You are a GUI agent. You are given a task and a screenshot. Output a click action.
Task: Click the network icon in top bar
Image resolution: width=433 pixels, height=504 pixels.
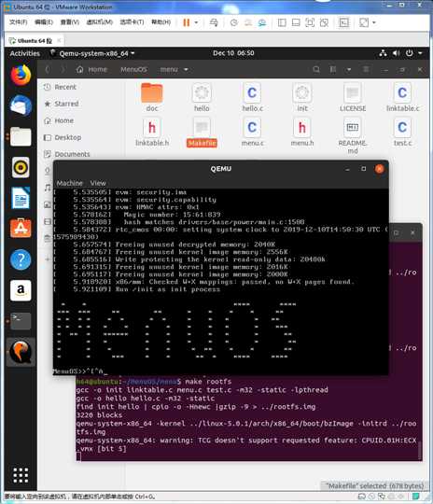383,53
